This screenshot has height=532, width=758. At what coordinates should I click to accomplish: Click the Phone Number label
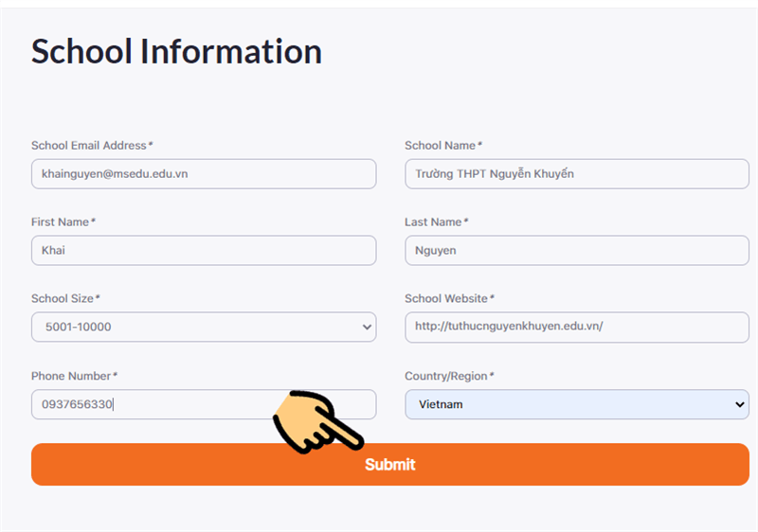coord(74,377)
